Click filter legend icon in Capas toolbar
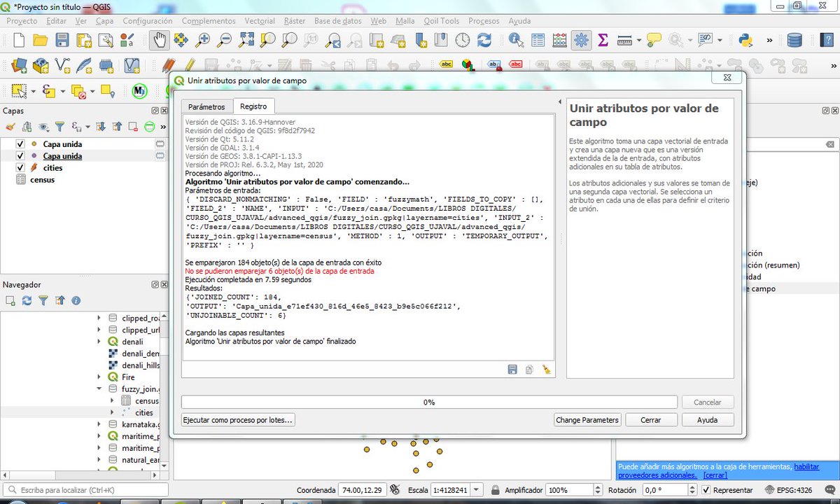This screenshot has width=840, height=504. click(60, 127)
